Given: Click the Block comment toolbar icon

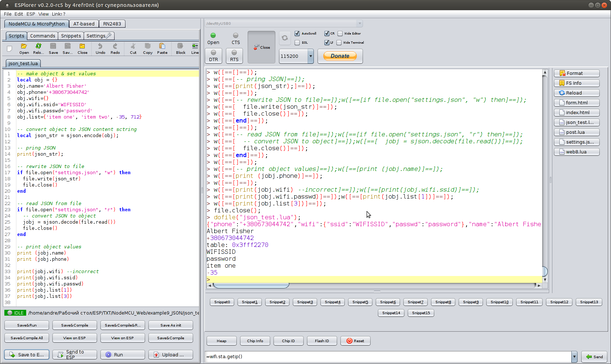Looking at the screenshot, I should 180,46.
